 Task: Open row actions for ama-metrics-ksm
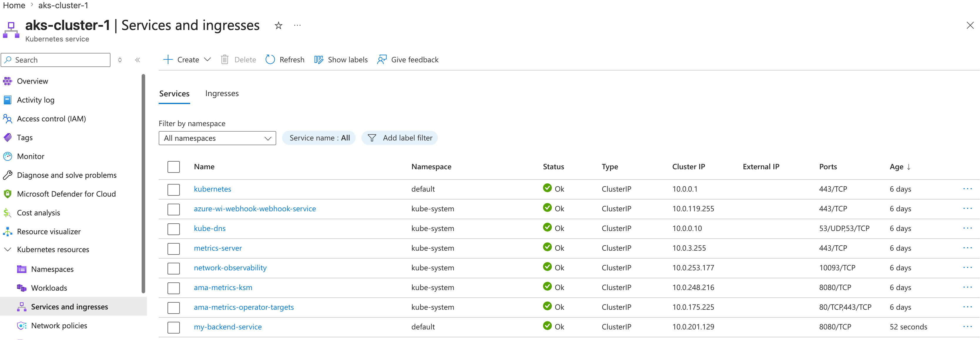pos(967,287)
